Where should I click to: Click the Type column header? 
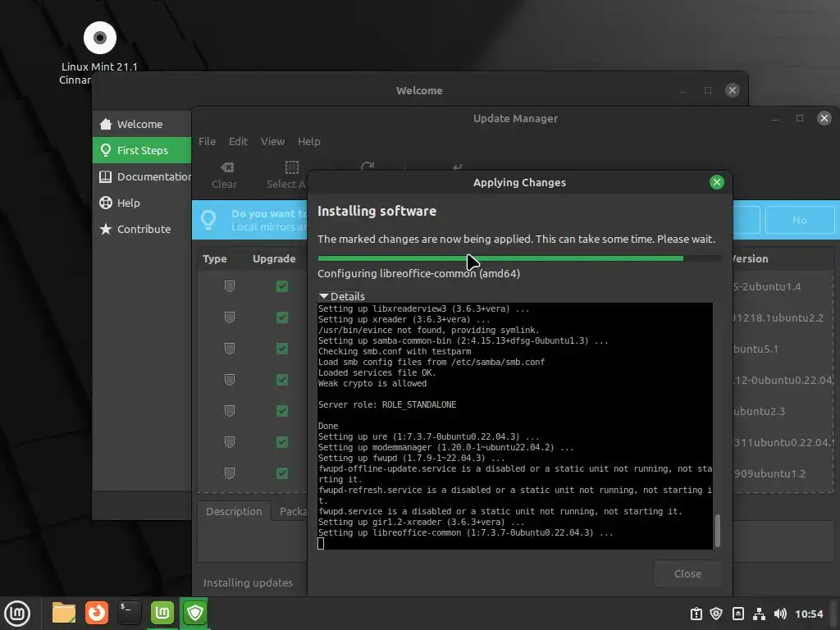tap(215, 258)
